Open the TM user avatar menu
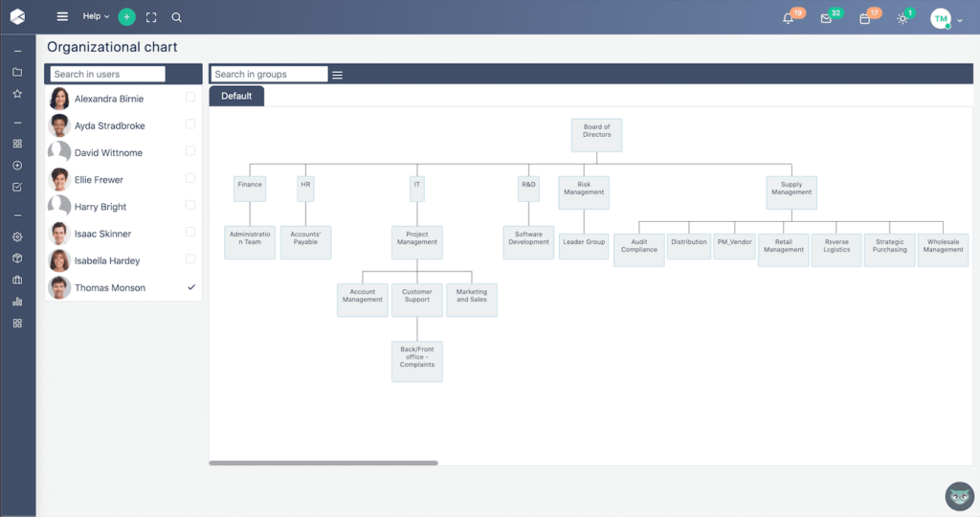This screenshot has height=517, width=980. click(941, 19)
